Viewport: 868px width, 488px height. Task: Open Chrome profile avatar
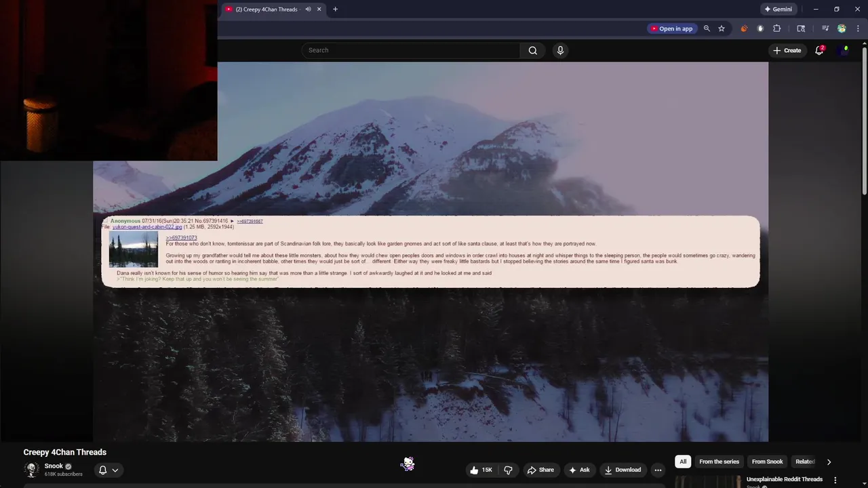[842, 28]
